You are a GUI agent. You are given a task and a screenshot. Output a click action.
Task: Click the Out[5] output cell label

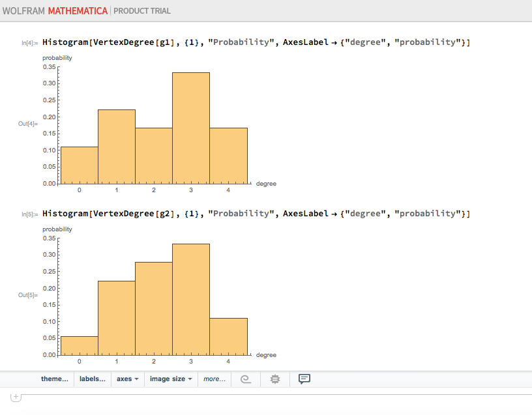28,295
